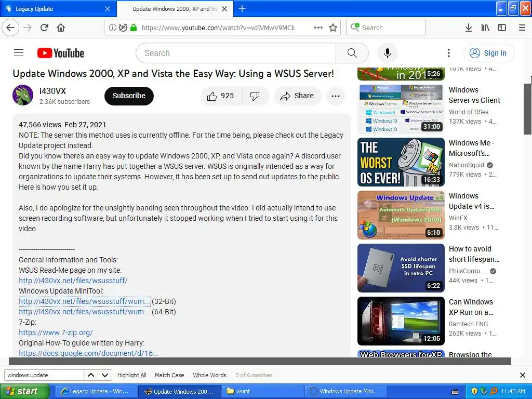Search with your voice microphone
The height and width of the screenshot is (399, 532).
388,53
